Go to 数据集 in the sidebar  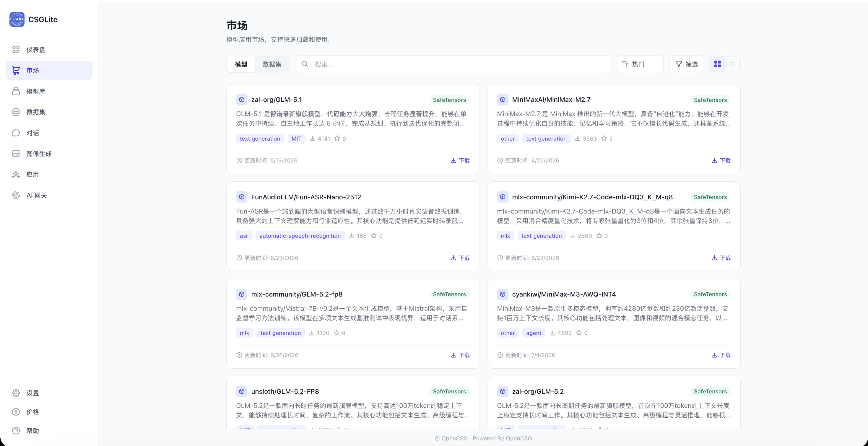49,112
